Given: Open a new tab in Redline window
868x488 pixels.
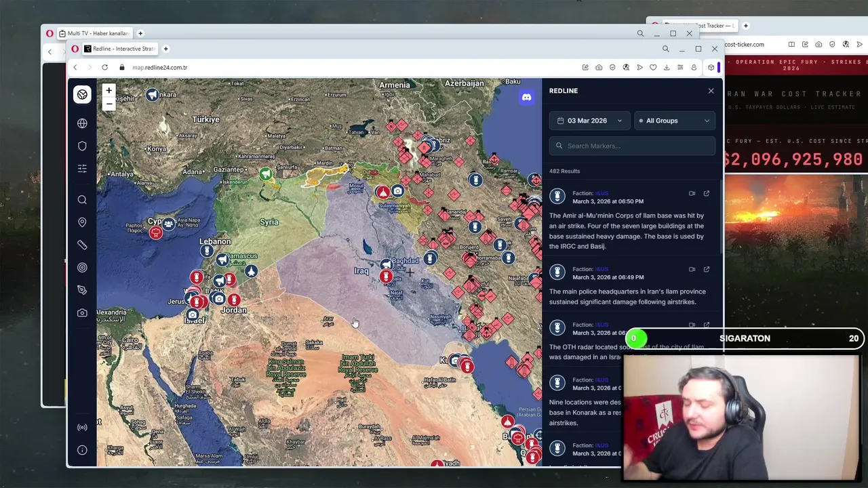Looking at the screenshot, I should [x=165, y=49].
